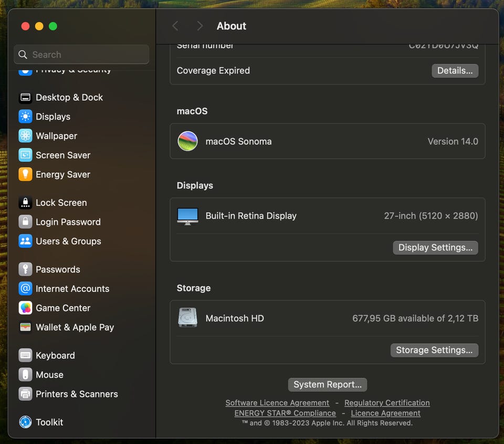Screen dimensions: 504x444
Task: Click the Displays section heading in About
Action: point(195,185)
